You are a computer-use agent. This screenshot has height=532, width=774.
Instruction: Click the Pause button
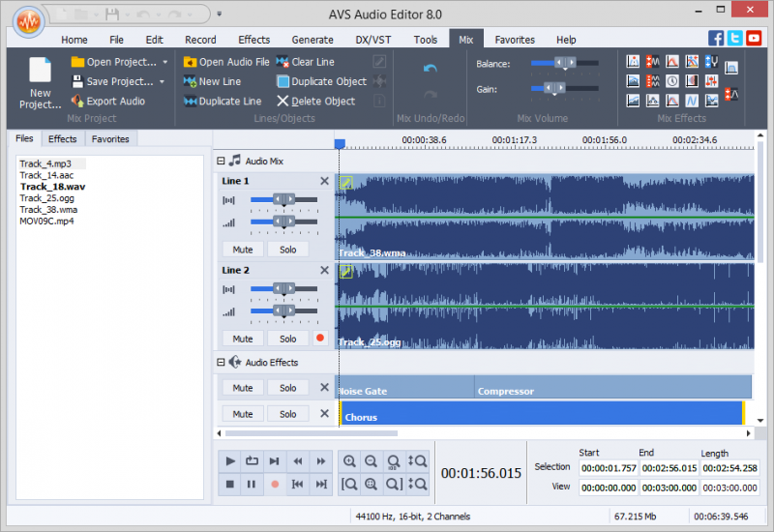coord(252,485)
